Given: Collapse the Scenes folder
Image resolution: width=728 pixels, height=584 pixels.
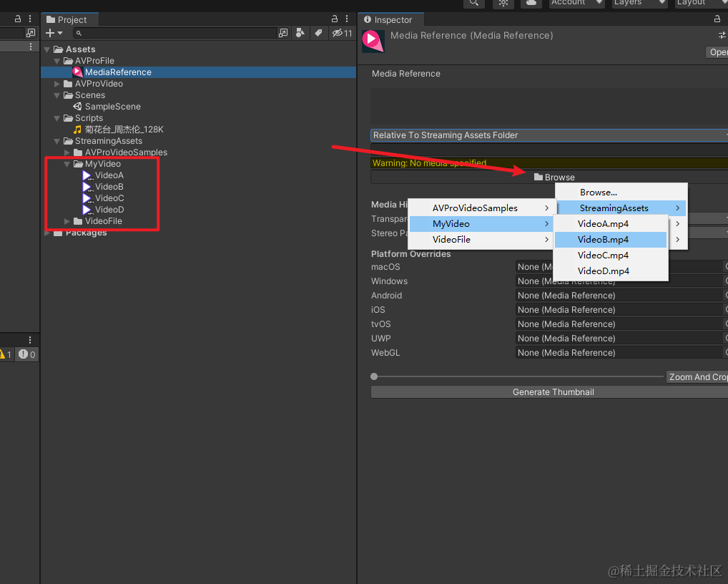Looking at the screenshot, I should pyautogui.click(x=57, y=95).
